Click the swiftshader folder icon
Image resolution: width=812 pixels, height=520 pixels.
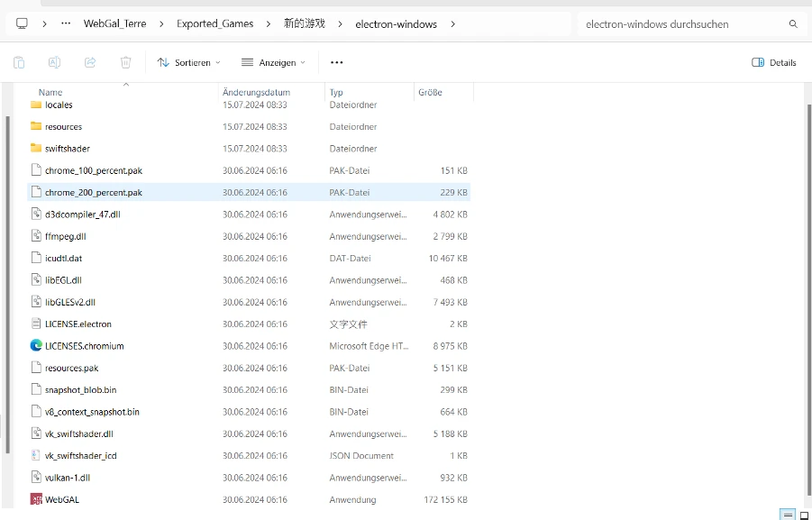click(36, 149)
